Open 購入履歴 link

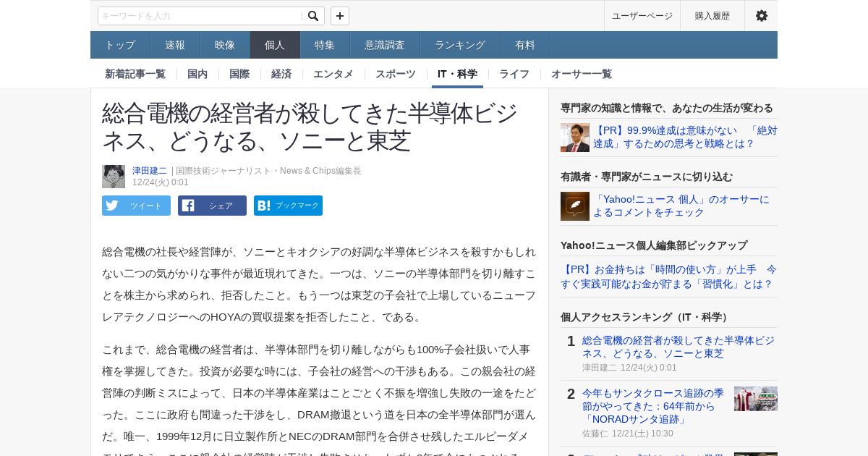click(712, 16)
